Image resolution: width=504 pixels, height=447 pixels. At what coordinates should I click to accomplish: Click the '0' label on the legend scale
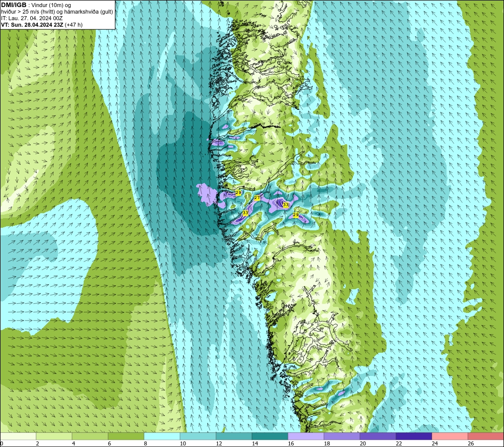pos(2,443)
